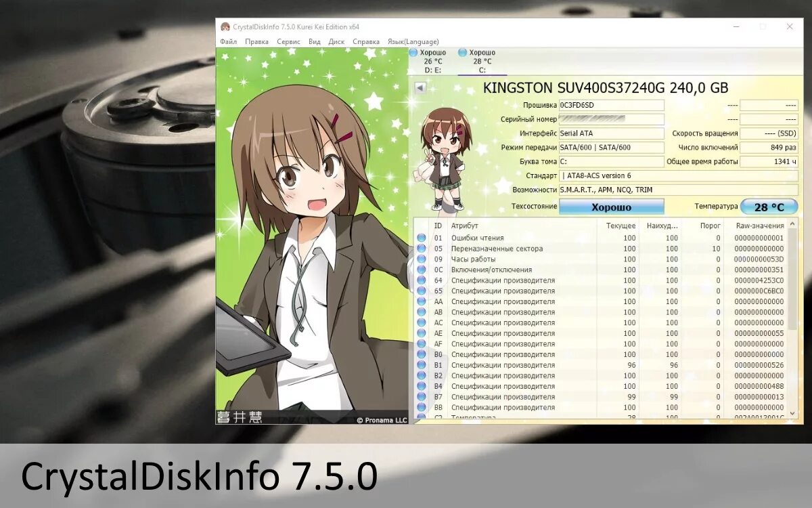Click status icon of attribute 65
812x508 pixels.
tap(422, 291)
